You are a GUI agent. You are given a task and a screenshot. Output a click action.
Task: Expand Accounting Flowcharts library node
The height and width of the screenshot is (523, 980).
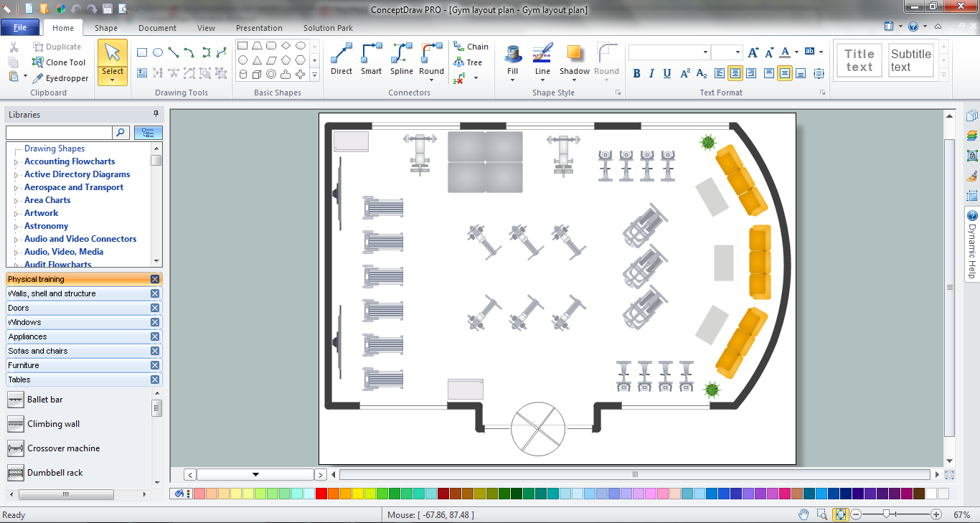pos(17,162)
